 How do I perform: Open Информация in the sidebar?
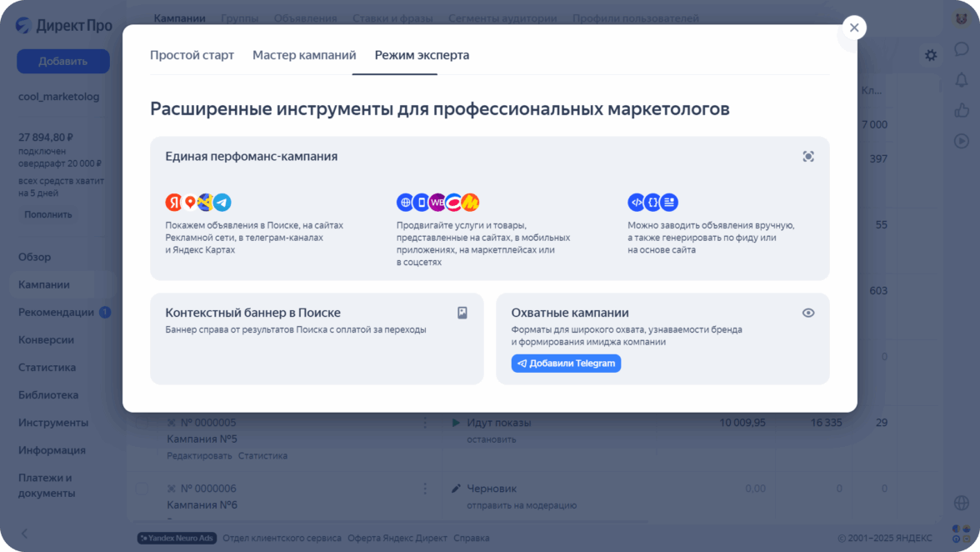point(52,450)
